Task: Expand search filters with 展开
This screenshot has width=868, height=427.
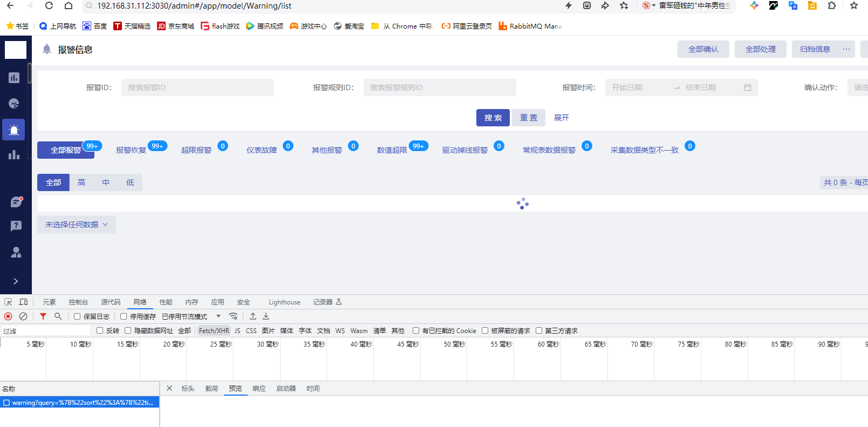Action: tap(561, 118)
